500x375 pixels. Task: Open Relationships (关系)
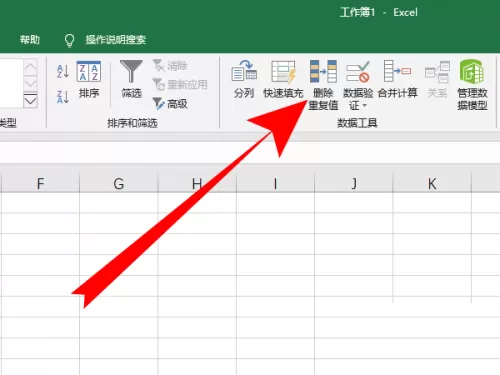pyautogui.click(x=437, y=79)
